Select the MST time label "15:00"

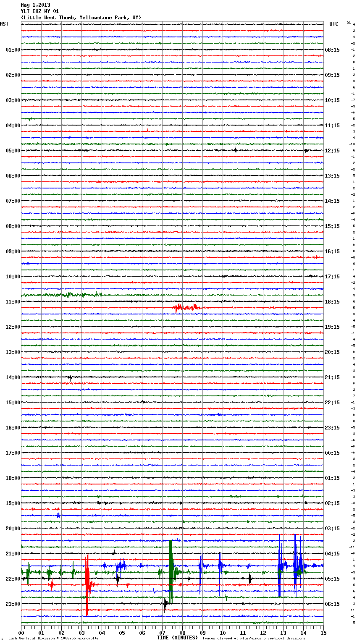(x=13, y=403)
